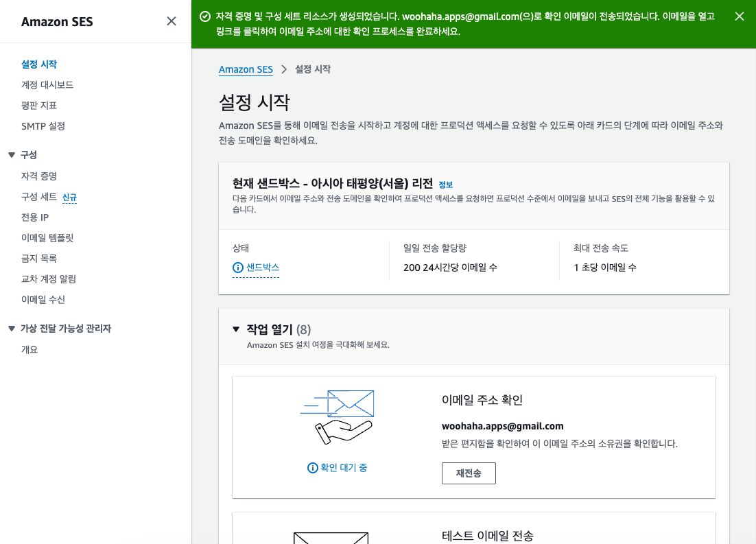Open 계정 대시보드 in the sidebar

[x=47, y=85]
